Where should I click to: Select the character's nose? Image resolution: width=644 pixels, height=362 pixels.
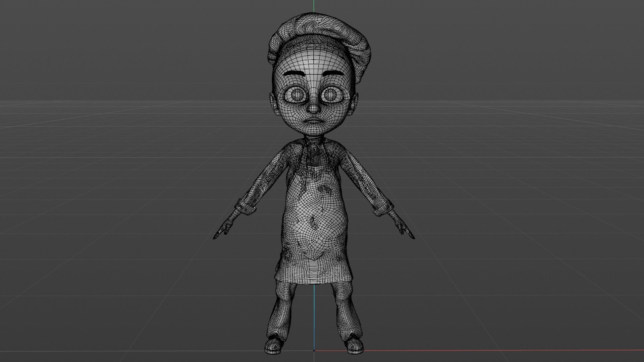tap(314, 108)
